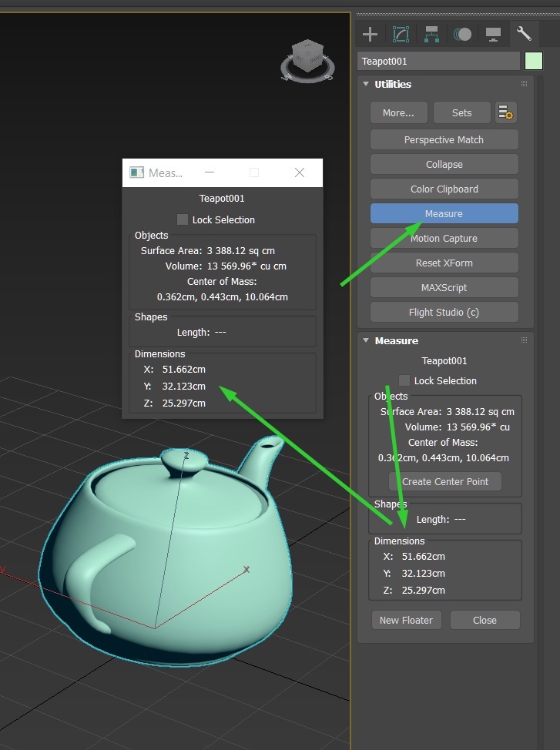This screenshot has width=560, height=750.
Task: Click the Teapot001 object name field
Action: pos(438,61)
